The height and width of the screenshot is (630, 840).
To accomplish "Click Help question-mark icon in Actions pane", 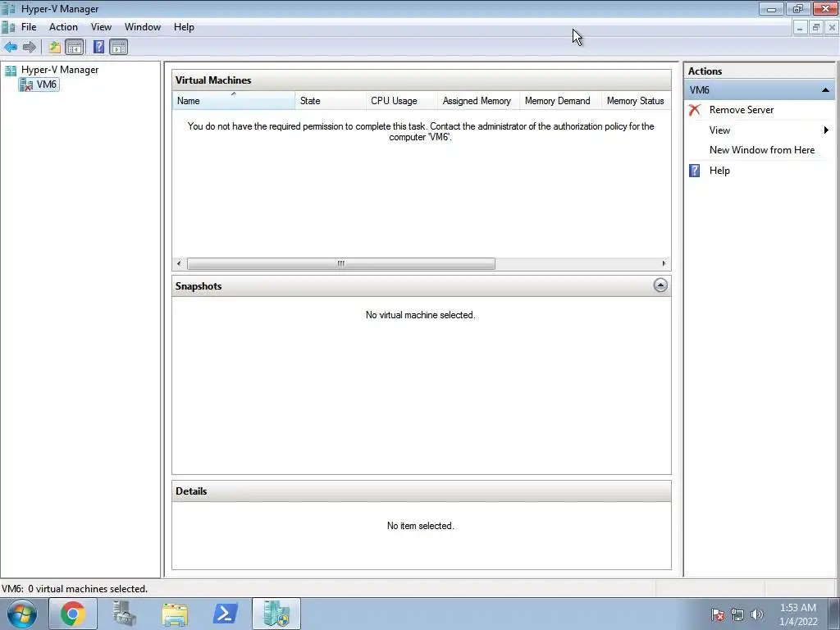I will 694,171.
